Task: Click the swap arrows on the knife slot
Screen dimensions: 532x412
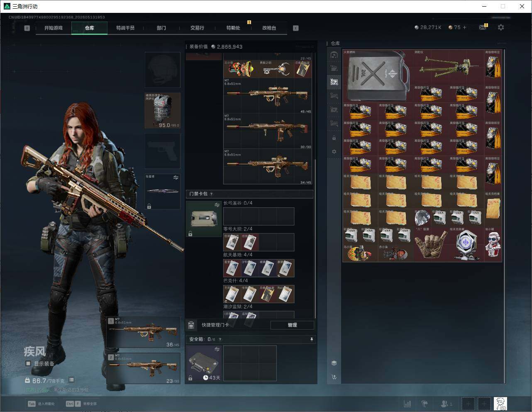Action: (176, 177)
